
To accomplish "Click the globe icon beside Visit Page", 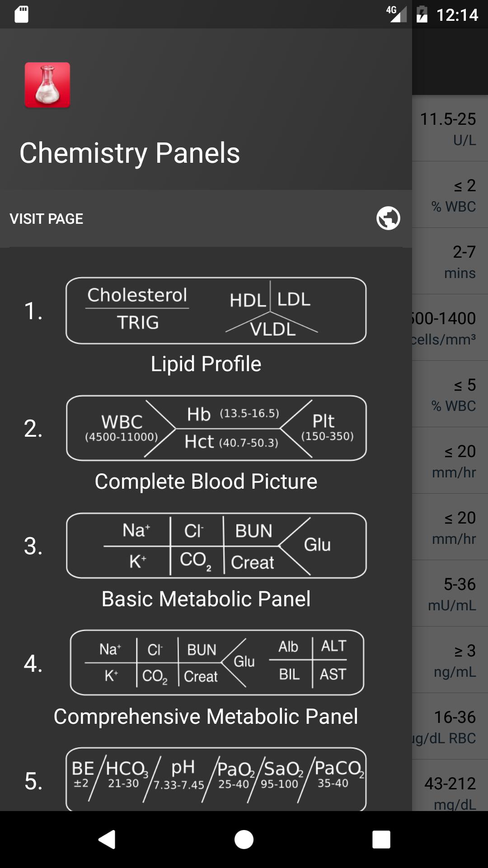I will coord(388,218).
